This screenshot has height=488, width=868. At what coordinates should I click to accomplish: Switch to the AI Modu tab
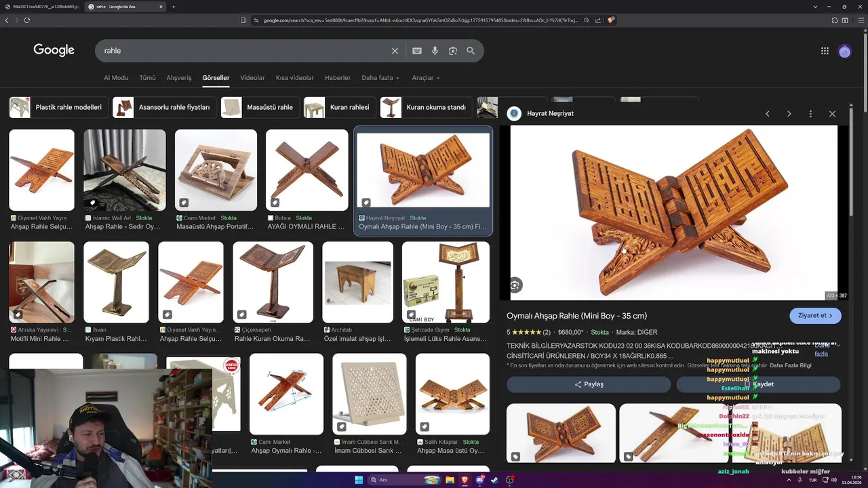point(116,78)
